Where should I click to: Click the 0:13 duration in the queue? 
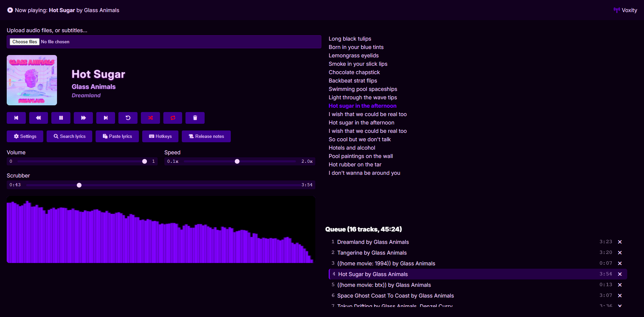point(606,285)
